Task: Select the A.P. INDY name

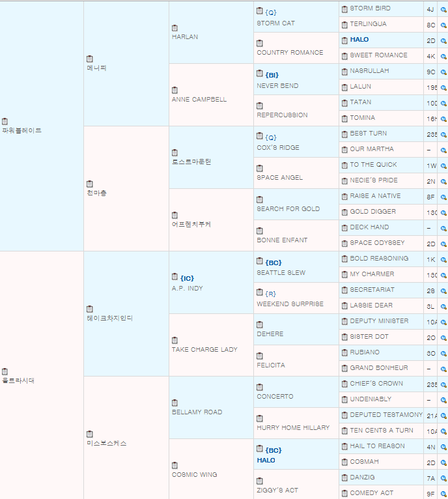Action: (187, 289)
